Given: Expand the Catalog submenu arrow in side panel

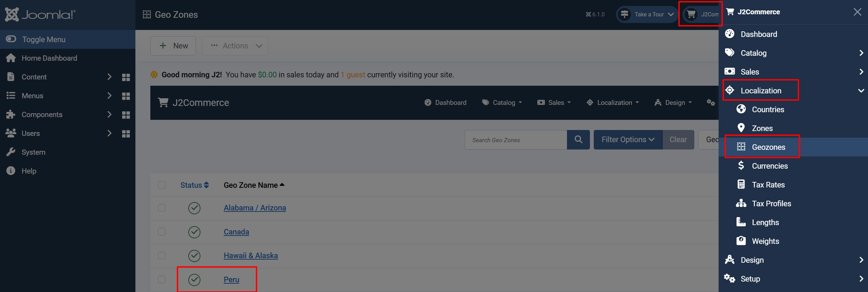Looking at the screenshot, I should [861, 53].
